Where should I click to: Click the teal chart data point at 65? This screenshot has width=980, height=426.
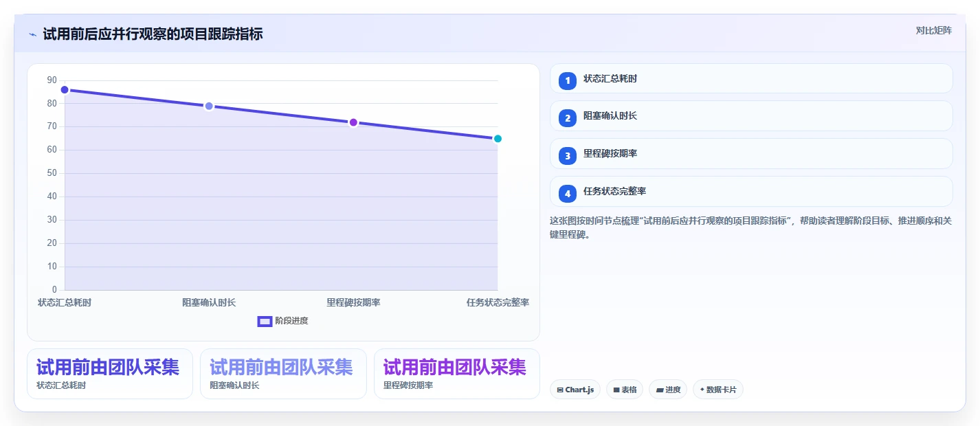(498, 139)
